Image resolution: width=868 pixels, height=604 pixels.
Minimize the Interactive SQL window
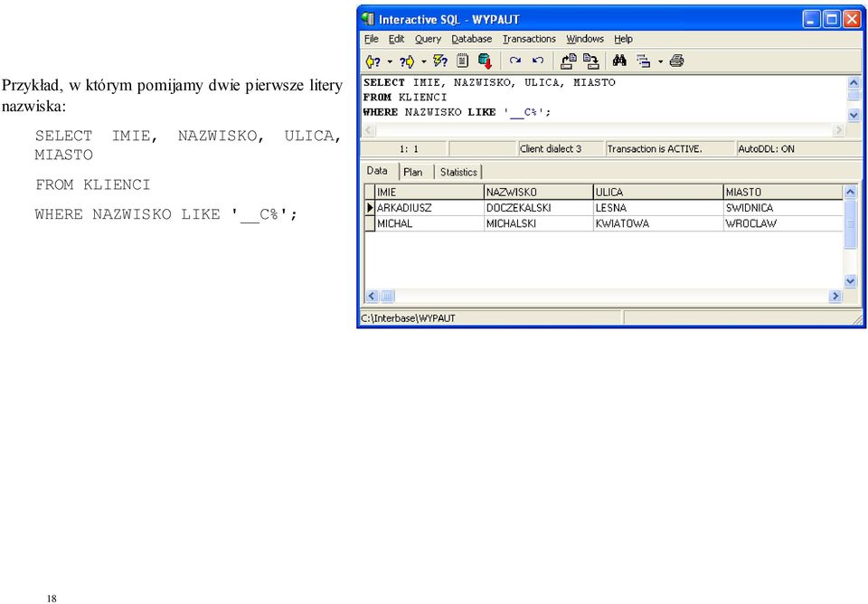click(x=811, y=19)
